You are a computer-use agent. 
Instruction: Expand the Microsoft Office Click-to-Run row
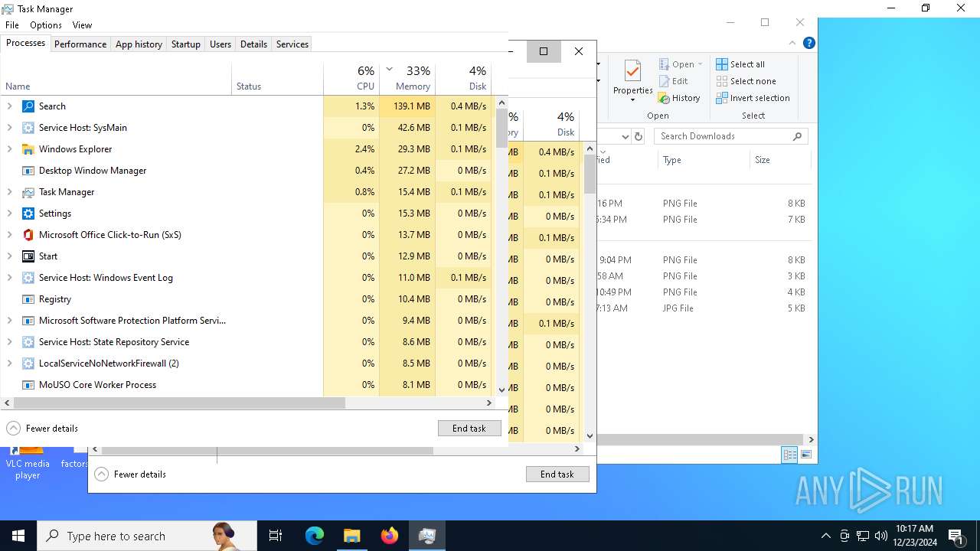pyautogui.click(x=10, y=235)
